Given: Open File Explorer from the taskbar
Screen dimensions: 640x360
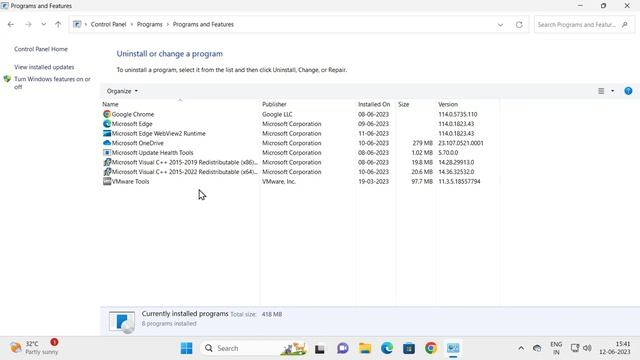Looking at the screenshot, I should (365, 348).
